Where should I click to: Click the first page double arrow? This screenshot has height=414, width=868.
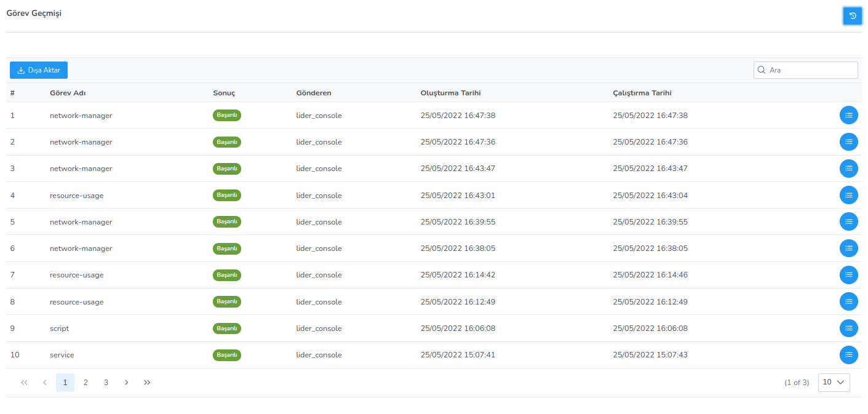(24, 383)
